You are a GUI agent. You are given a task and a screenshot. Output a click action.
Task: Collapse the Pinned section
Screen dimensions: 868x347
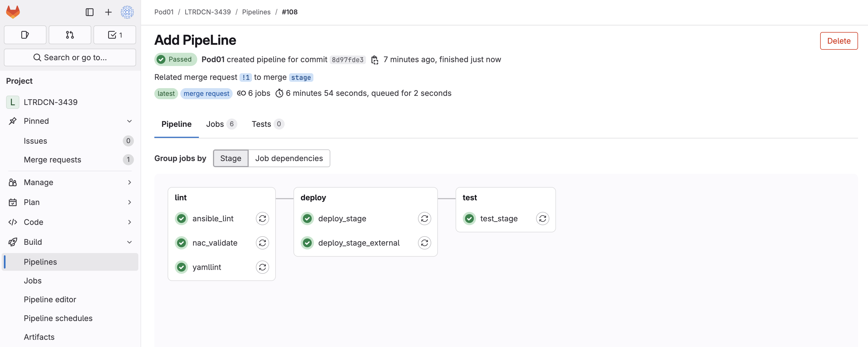click(x=129, y=121)
